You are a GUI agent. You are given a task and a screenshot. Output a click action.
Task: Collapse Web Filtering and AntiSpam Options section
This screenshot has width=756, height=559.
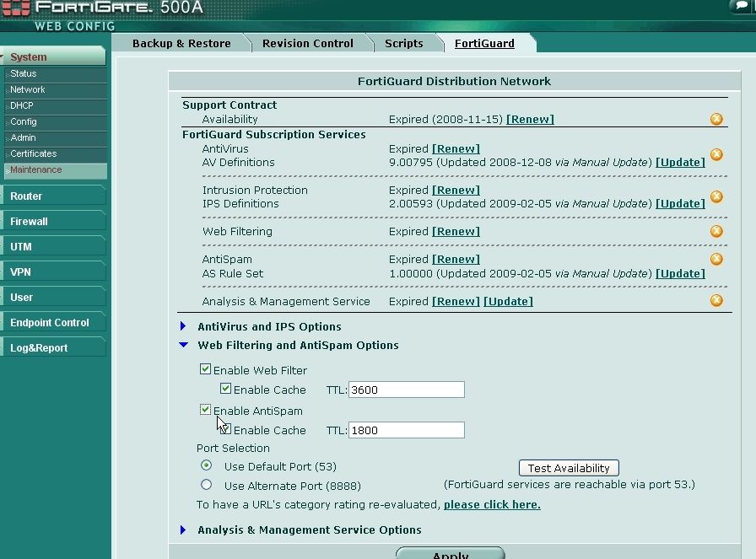[x=184, y=345]
